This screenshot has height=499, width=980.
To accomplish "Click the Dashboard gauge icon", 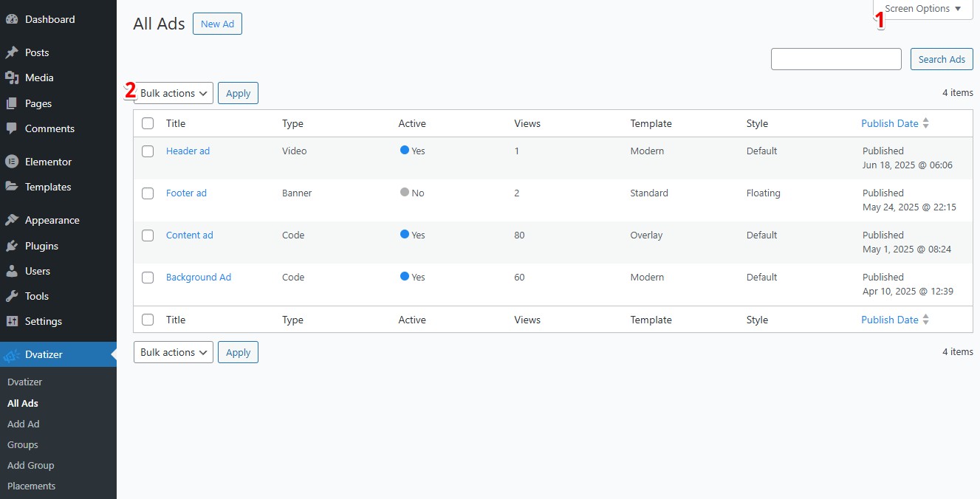I will [x=12, y=19].
